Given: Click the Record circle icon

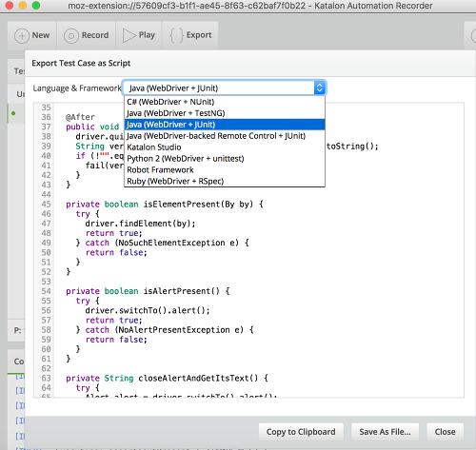Looking at the screenshot, I should click(x=71, y=36).
